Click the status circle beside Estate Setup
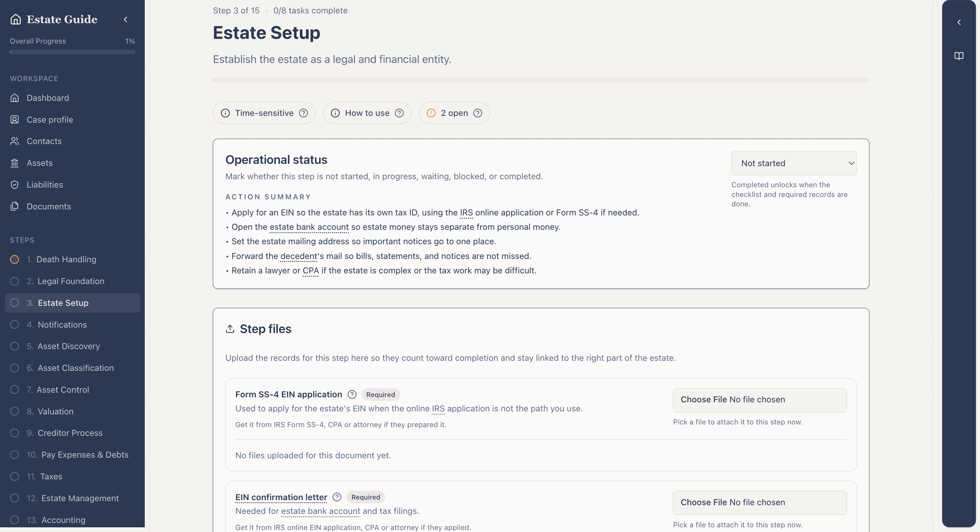980x532 pixels. [14, 303]
